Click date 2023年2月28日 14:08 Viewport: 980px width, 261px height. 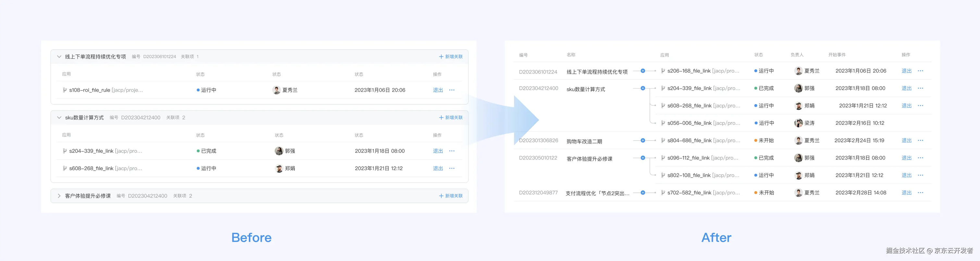(x=861, y=193)
